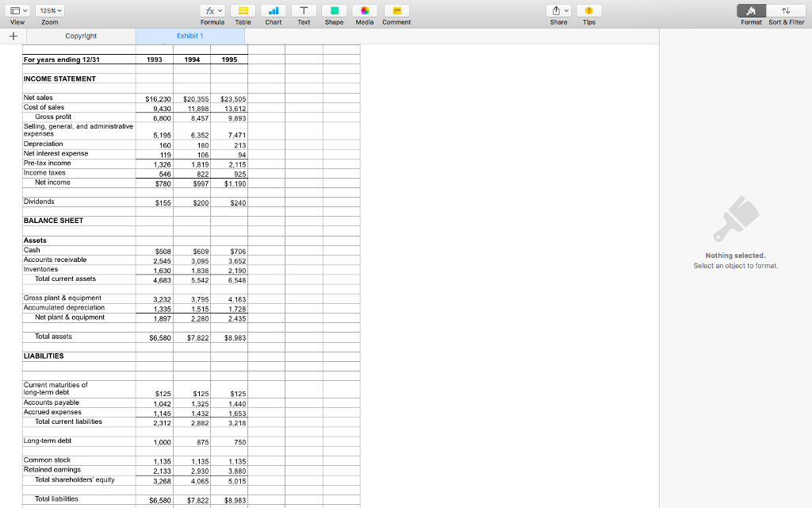This screenshot has width=812, height=508.
Task: Insert a Text box
Action: 303,13
